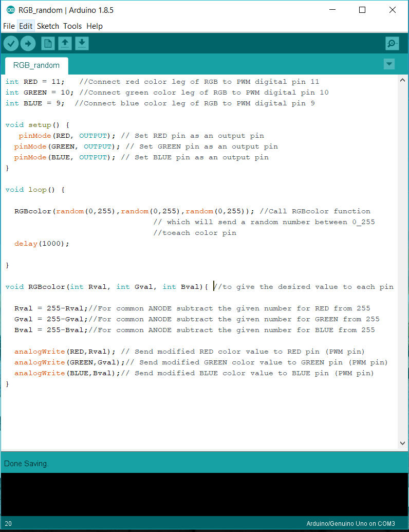The width and height of the screenshot is (409, 532).
Task: Open the Tools menu
Action: pos(72,26)
